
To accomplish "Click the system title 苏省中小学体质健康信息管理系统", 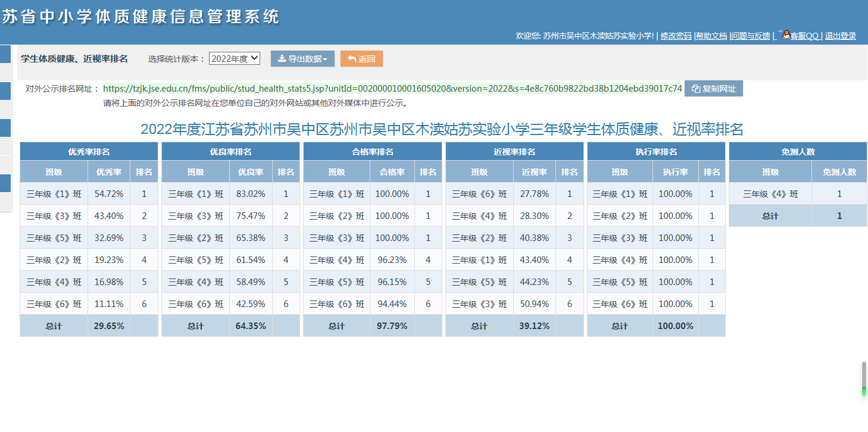I will 140,17.
